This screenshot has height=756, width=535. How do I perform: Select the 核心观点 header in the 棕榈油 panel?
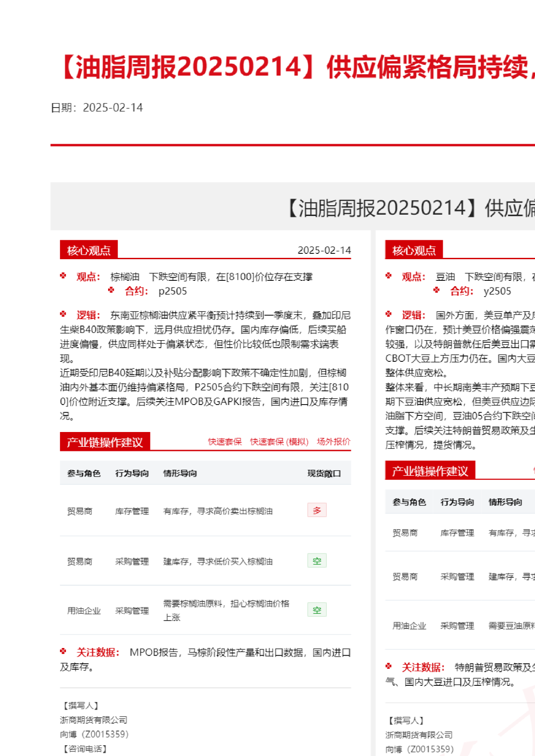tap(89, 250)
